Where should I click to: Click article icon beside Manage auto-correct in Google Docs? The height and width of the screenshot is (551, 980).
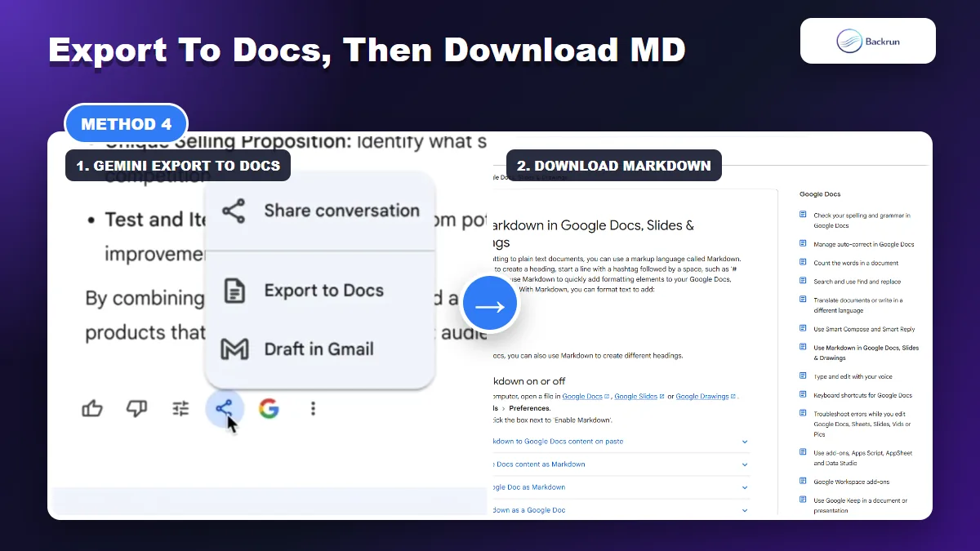(804, 244)
